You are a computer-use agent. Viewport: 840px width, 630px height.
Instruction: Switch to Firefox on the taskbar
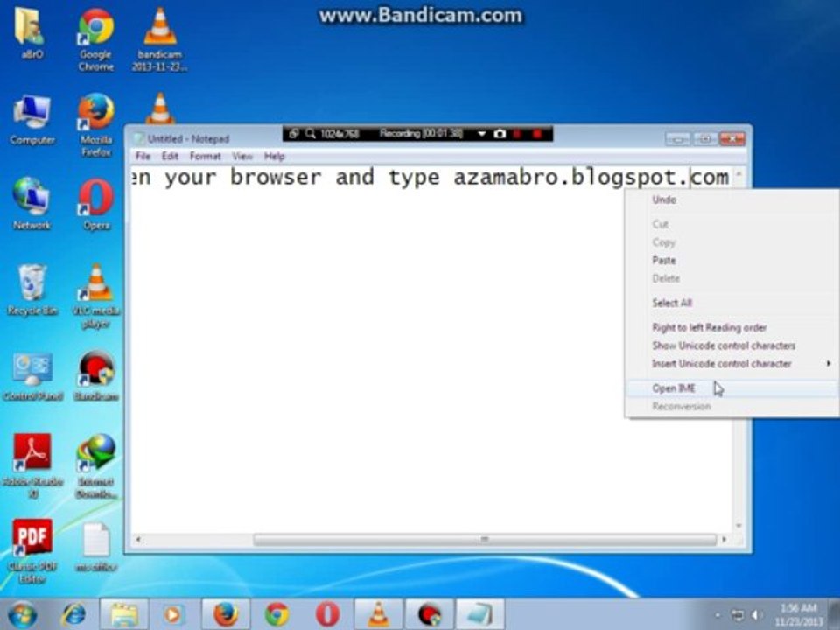pyautogui.click(x=226, y=614)
